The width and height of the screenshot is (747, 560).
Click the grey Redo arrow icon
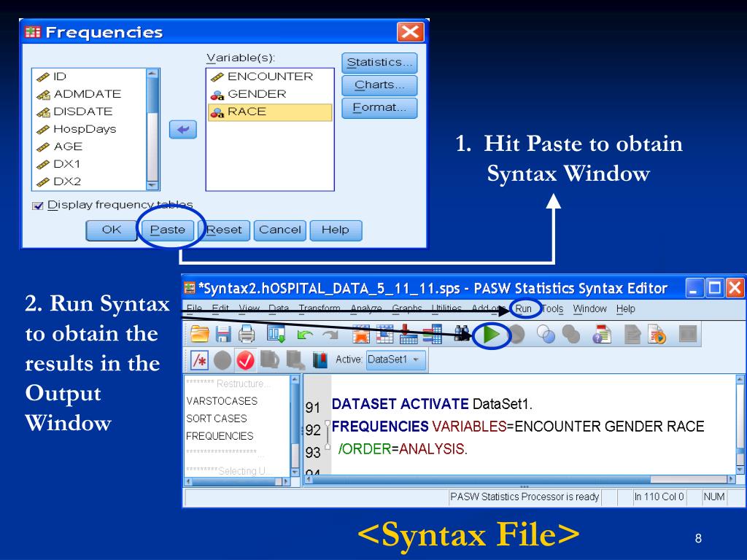click(330, 335)
